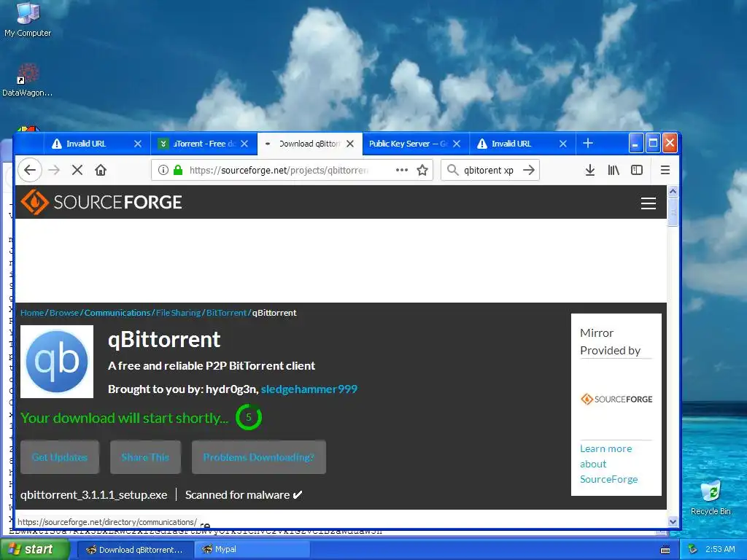
Task: Click the search box containing qbitorent xp
Action: pos(489,170)
